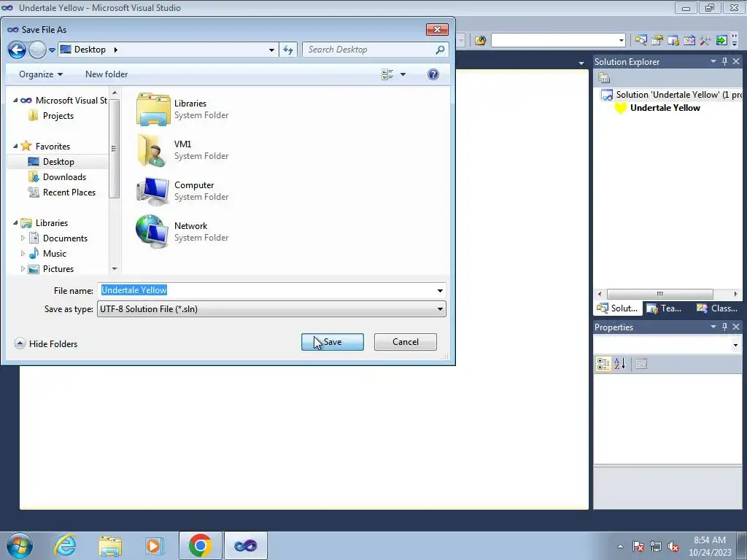Open the Organize menu

[x=41, y=74]
